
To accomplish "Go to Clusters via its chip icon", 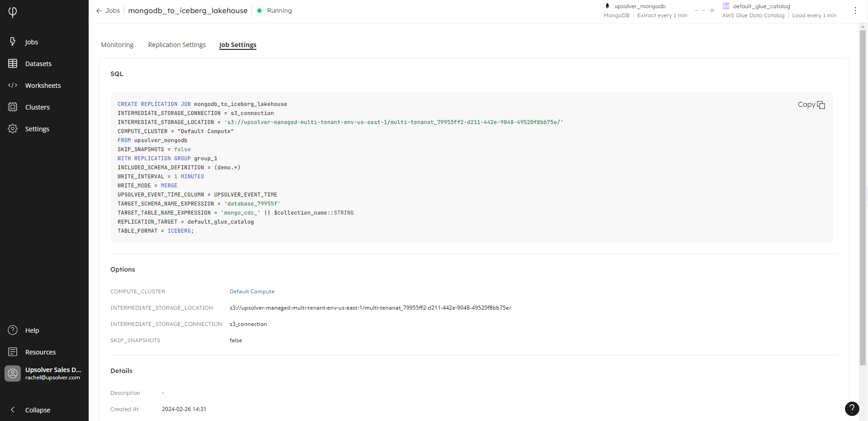I will 13,107.
